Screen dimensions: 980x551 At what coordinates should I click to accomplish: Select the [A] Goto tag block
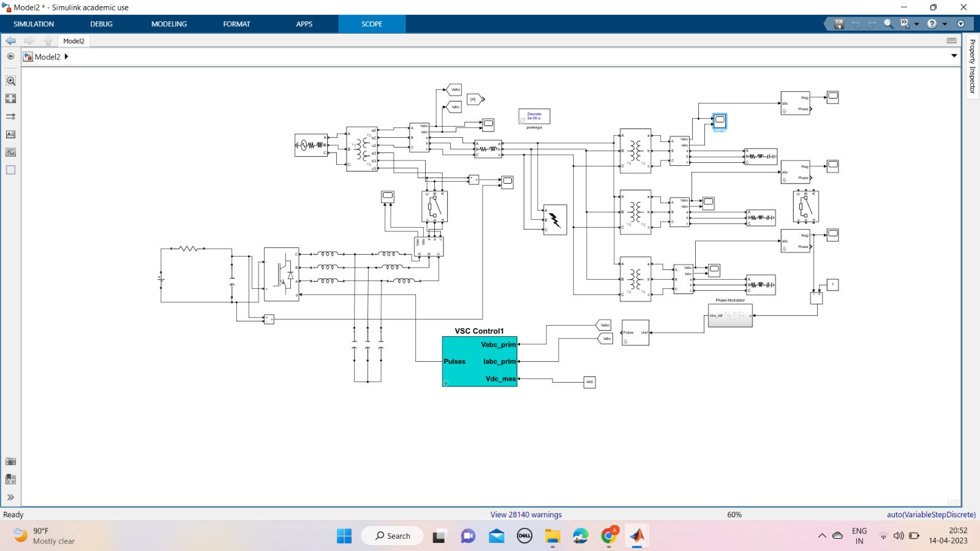pos(475,99)
